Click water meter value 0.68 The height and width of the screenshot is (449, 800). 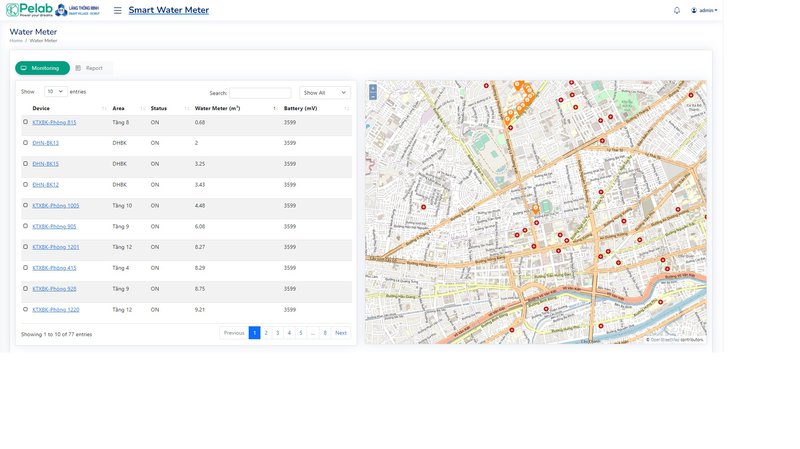point(200,122)
